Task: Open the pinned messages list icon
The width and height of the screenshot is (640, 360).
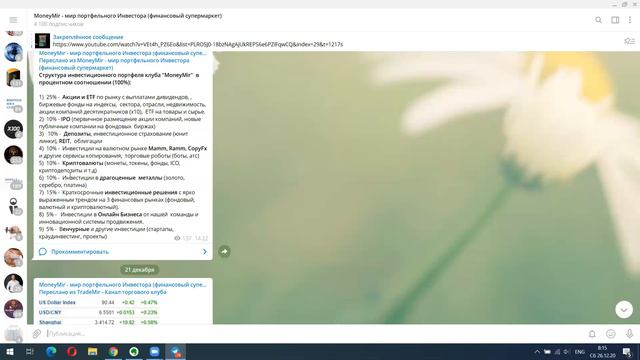Action: pos(629,41)
